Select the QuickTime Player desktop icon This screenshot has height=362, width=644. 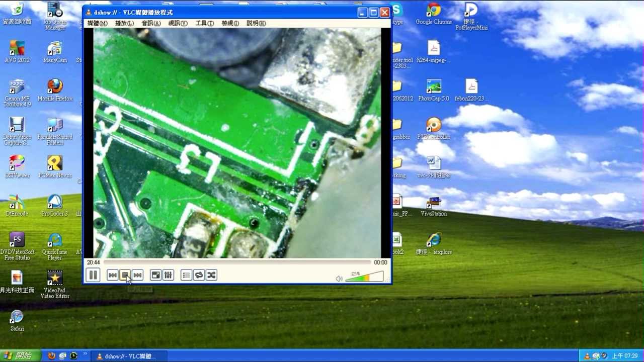pyautogui.click(x=55, y=247)
